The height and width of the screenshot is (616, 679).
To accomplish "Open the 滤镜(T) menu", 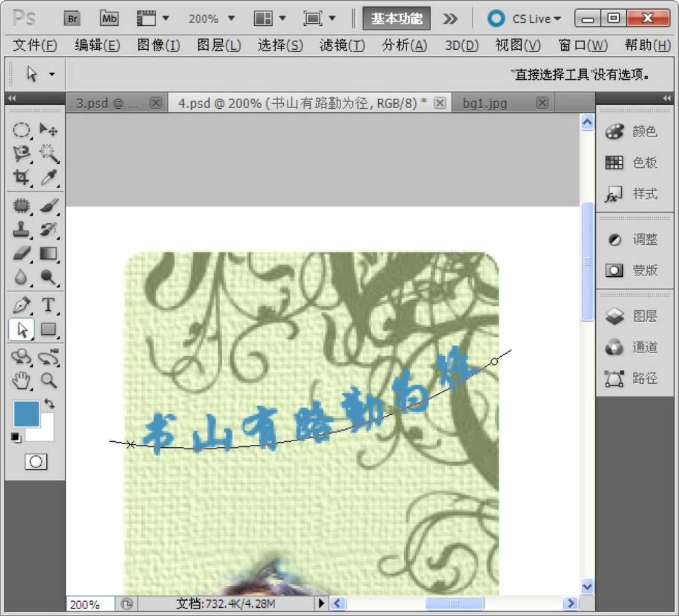I will click(342, 45).
